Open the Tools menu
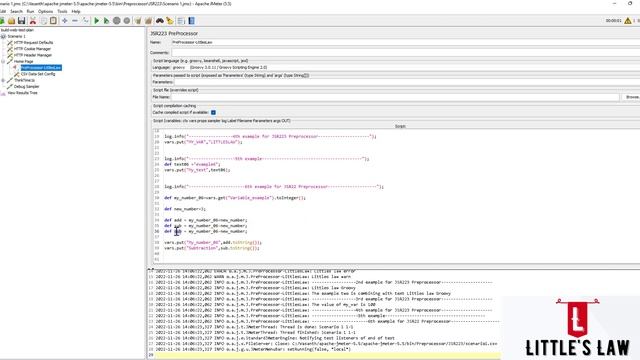 coord(62,11)
